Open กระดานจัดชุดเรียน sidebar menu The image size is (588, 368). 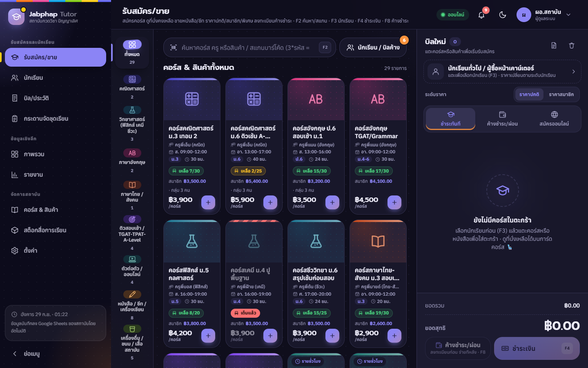(x=56, y=119)
